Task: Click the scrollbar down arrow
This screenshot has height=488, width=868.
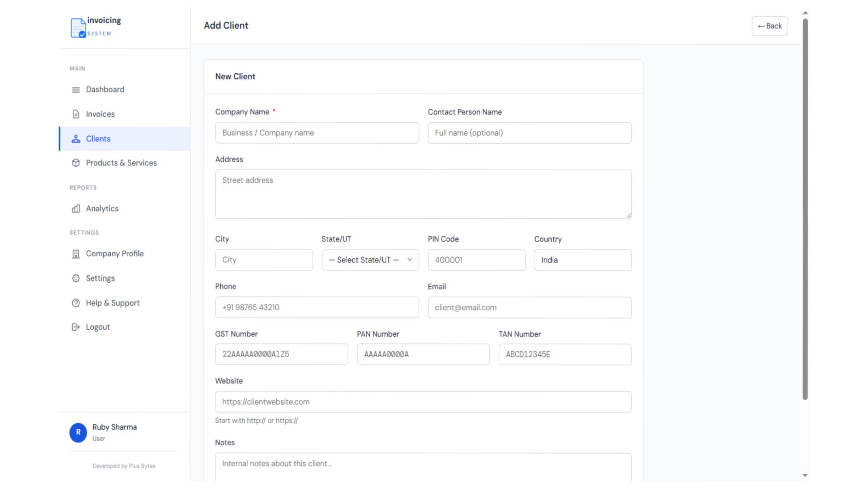Action: click(805, 475)
